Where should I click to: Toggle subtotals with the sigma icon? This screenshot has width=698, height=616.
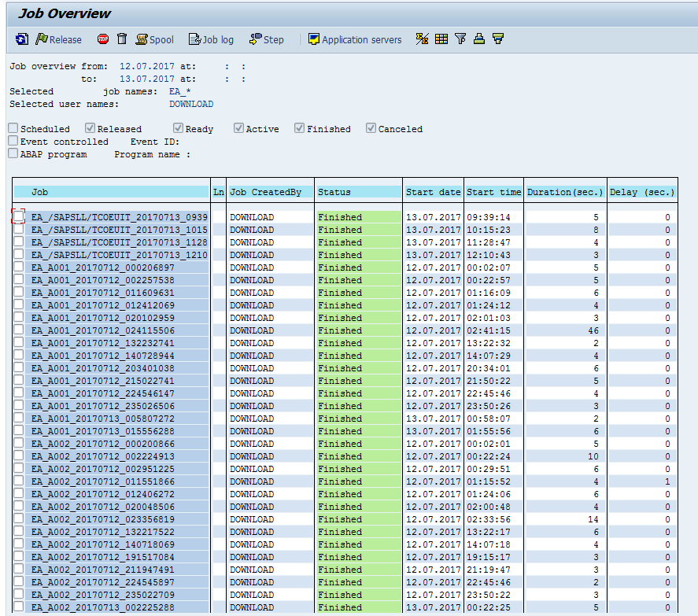coord(422,39)
